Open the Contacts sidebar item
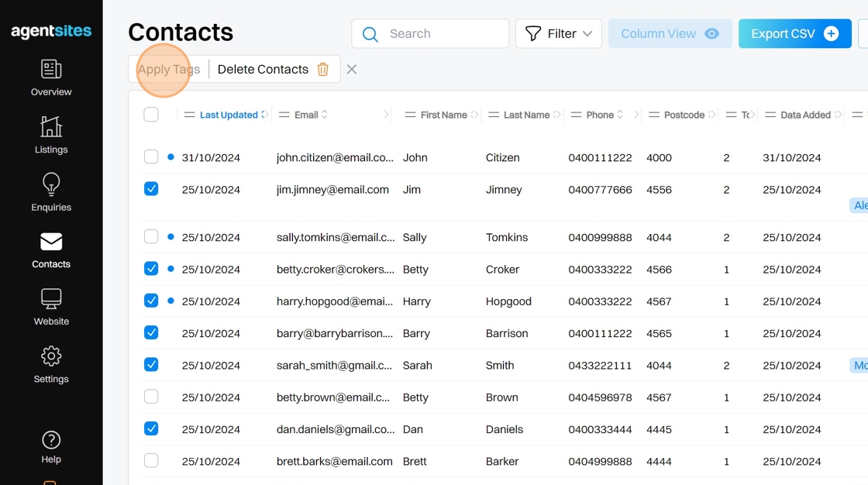This screenshot has width=868, height=485. [51, 249]
